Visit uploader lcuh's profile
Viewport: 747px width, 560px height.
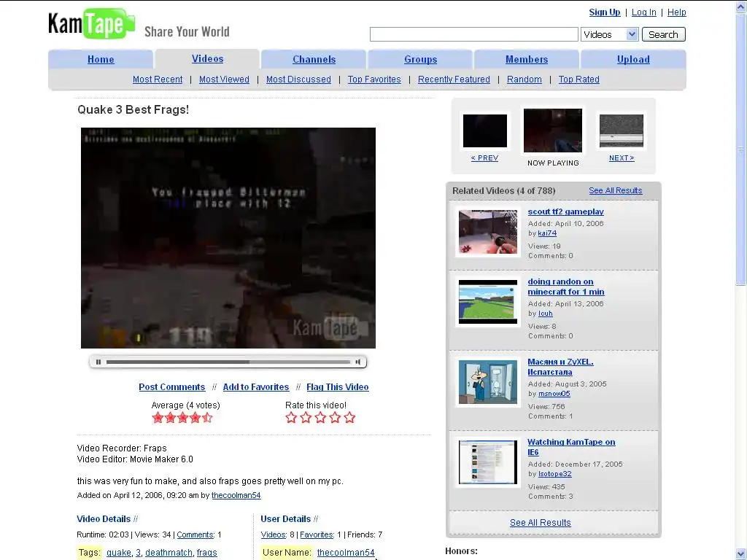coord(546,314)
